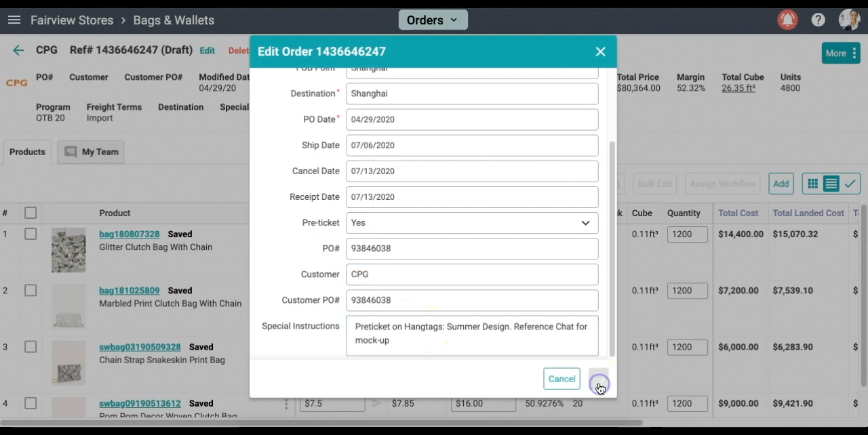Click the user profile avatar
868x435 pixels.
848,20
